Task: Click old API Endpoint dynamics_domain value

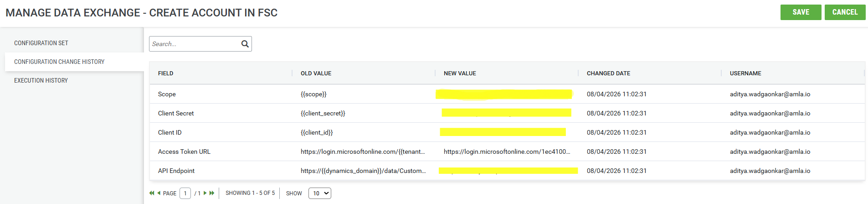Action: [363, 171]
